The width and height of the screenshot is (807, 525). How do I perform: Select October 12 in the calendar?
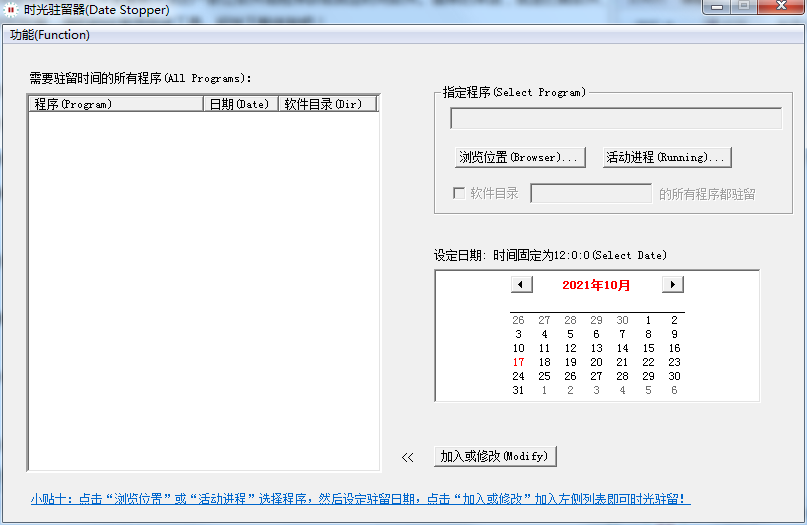[x=570, y=348]
